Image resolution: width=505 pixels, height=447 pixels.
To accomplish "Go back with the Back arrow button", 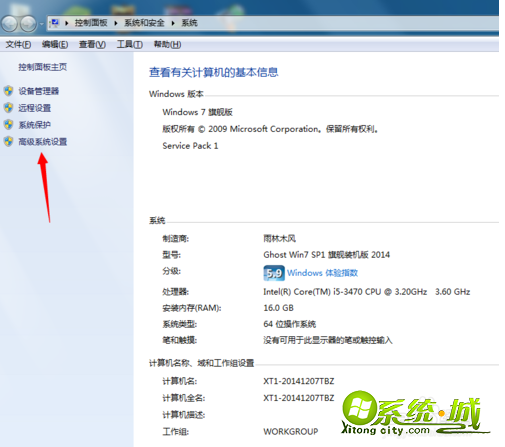I will coord(9,24).
